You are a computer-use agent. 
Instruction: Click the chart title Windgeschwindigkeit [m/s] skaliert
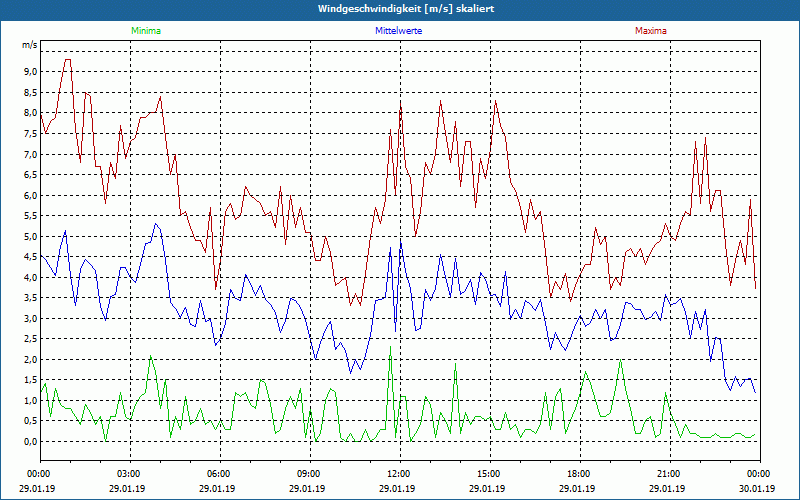(x=406, y=9)
